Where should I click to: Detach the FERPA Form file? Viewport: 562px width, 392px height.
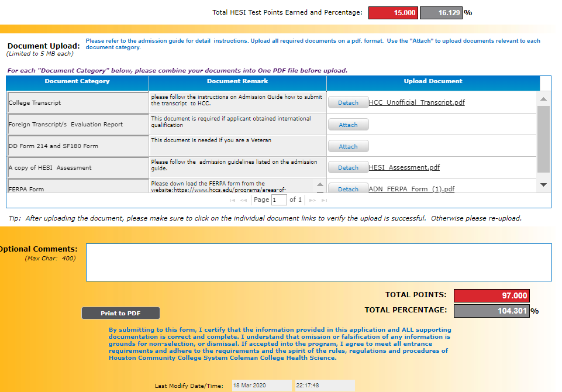pyautogui.click(x=348, y=188)
